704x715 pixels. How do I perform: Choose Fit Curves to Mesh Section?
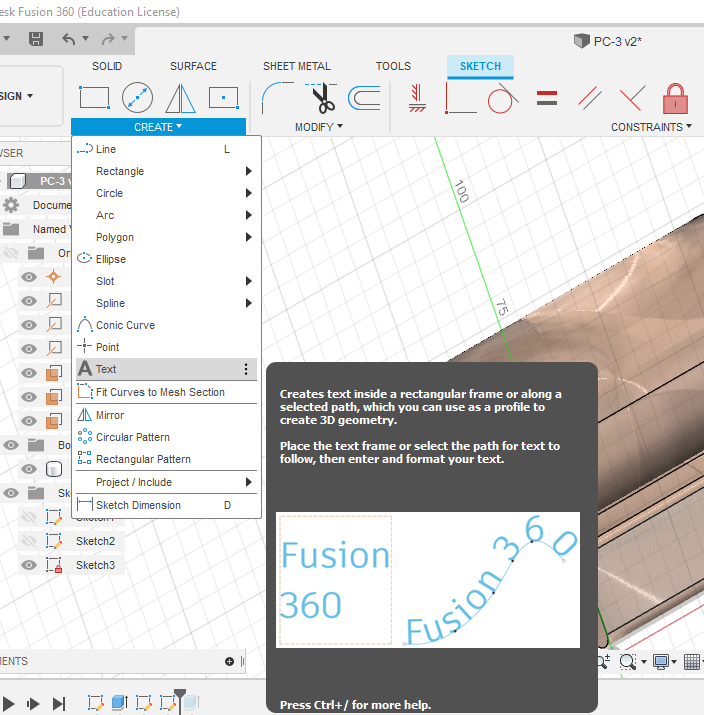[166, 392]
